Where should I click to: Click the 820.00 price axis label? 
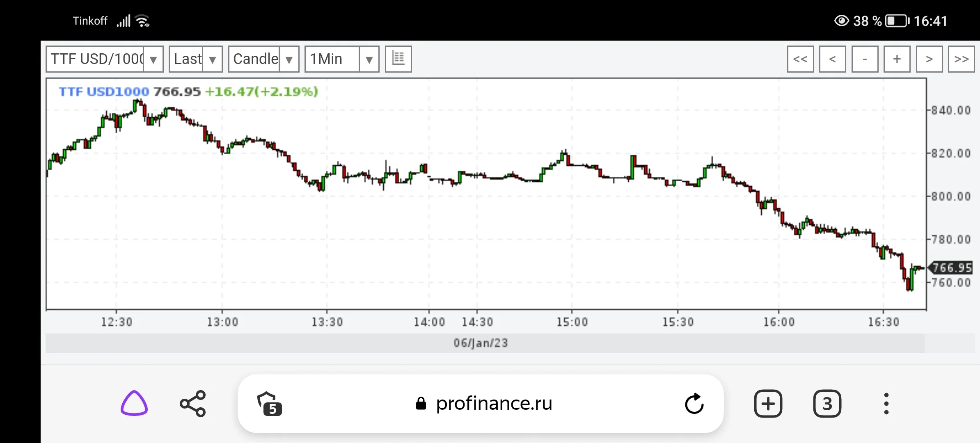[x=951, y=153]
